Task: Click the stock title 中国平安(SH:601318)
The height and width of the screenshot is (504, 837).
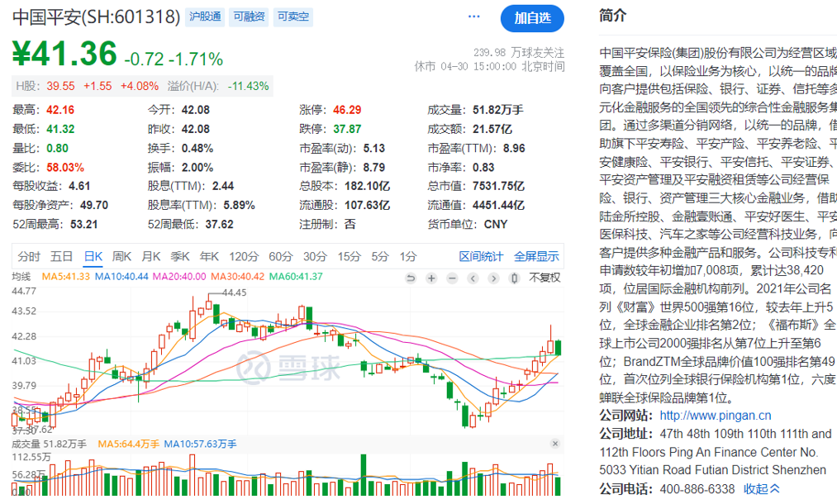Action: point(96,17)
